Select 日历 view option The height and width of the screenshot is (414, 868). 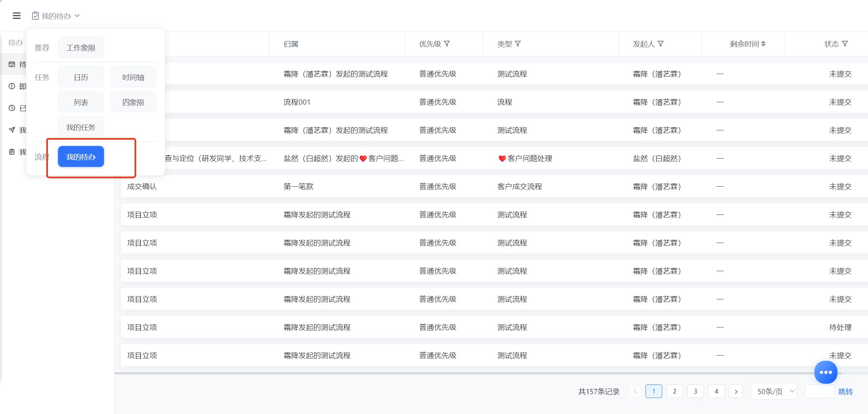(81, 77)
